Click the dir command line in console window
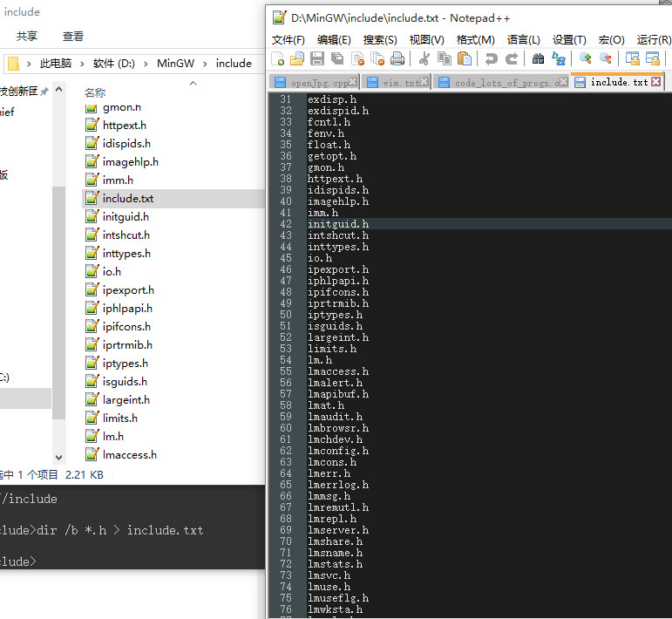 pos(102,531)
